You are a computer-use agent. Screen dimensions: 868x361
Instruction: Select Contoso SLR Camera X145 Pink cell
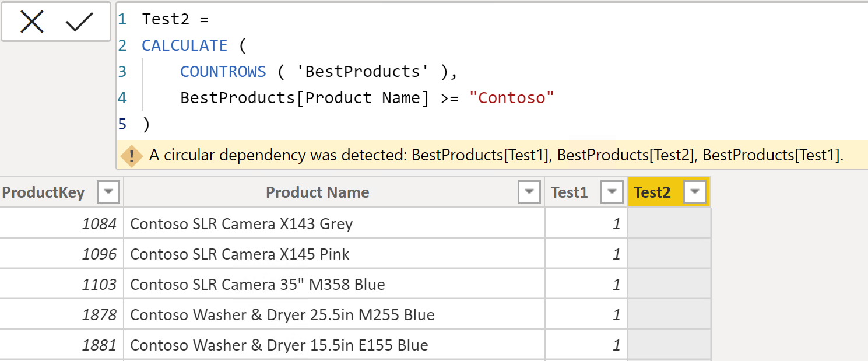(335, 254)
